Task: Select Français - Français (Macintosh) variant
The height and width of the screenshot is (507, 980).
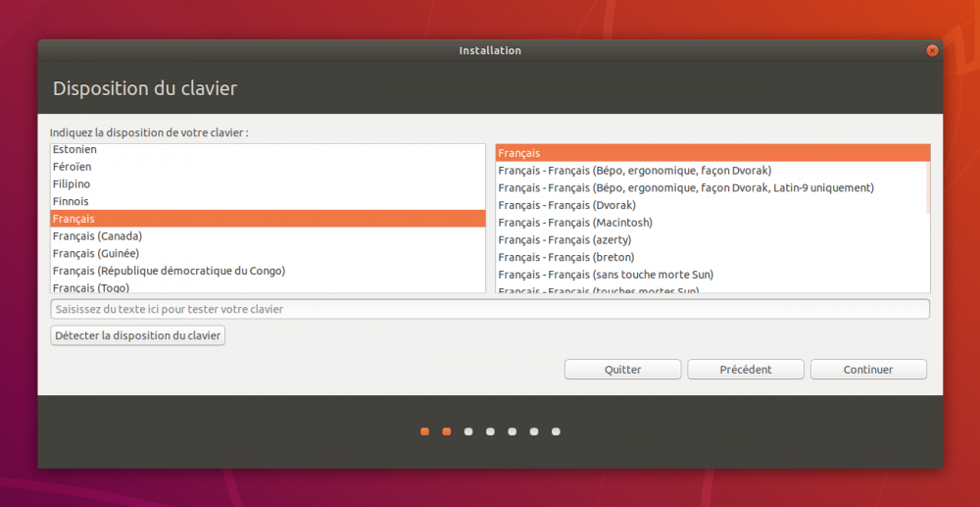Action: (x=711, y=223)
